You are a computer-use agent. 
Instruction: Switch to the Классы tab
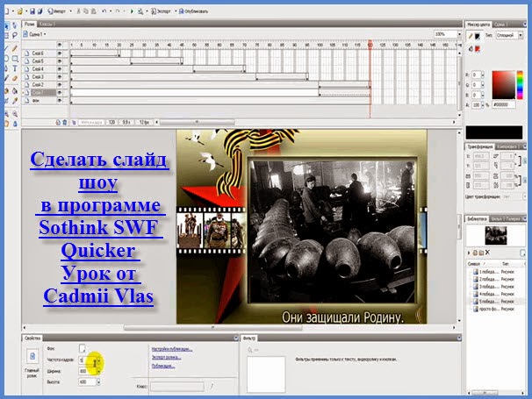click(x=46, y=24)
